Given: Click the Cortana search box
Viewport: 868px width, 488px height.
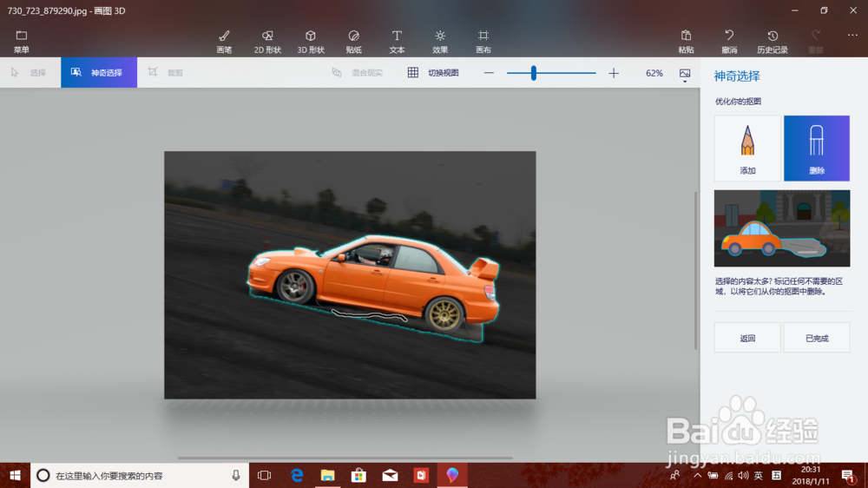Looking at the screenshot, I should pyautogui.click(x=140, y=475).
